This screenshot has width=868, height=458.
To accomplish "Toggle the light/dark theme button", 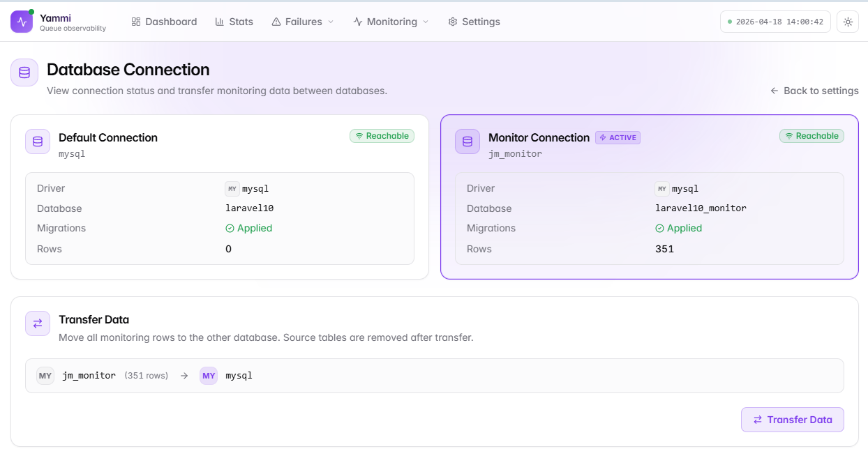I will pyautogui.click(x=848, y=22).
